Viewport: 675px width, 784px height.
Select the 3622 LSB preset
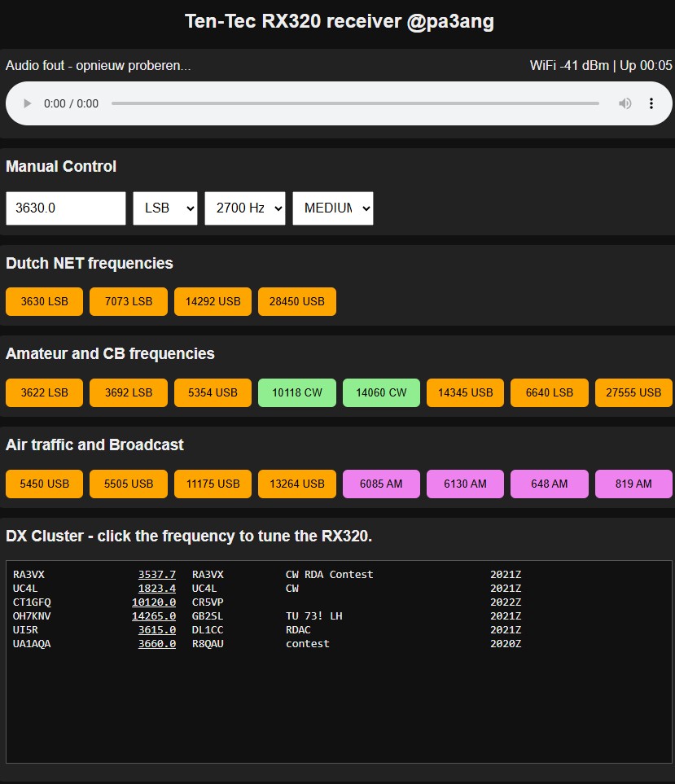click(x=45, y=392)
